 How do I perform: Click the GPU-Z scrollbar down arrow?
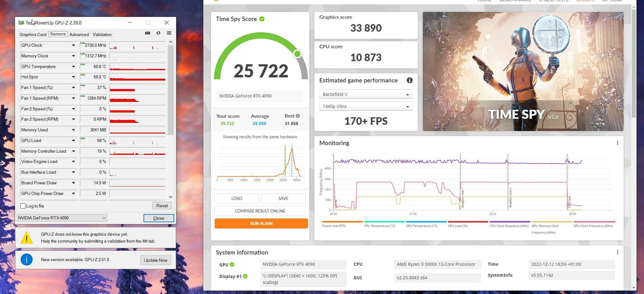170,197
